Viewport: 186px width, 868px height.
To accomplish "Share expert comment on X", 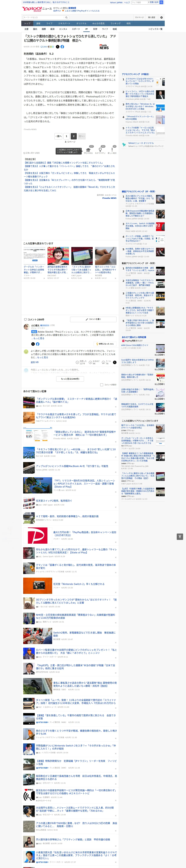I will pyautogui.click(x=33, y=344).
